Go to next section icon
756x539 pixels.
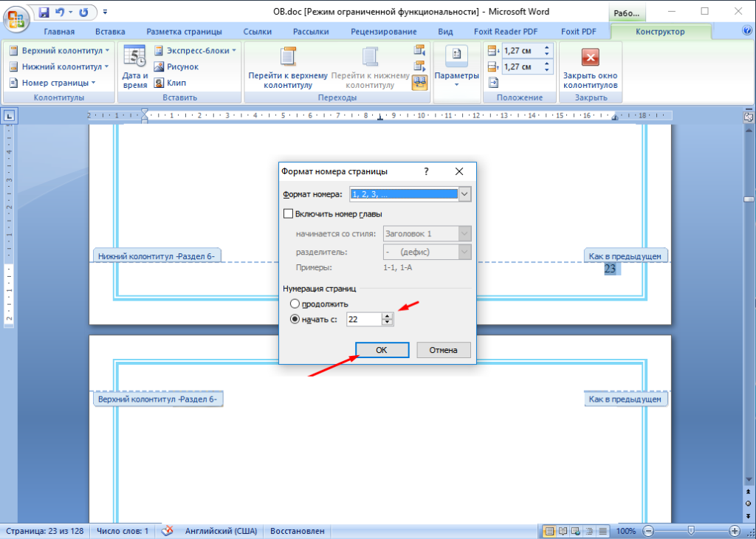pos(419,66)
